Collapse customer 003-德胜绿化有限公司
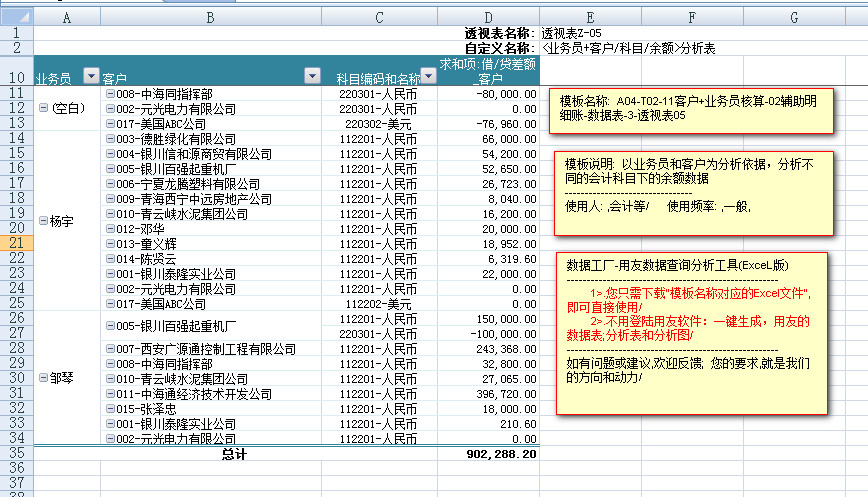 click(110, 139)
